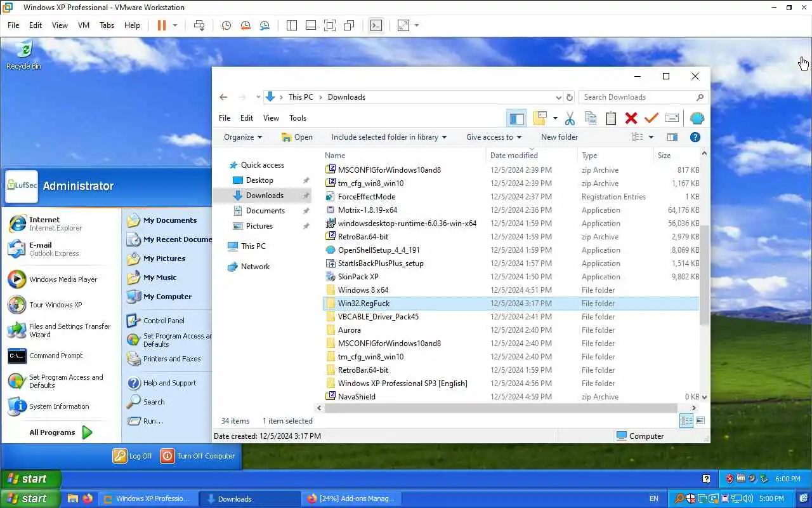Viewport: 812px width, 508px height.
Task: Click VMware Full screen mode icon
Action: pos(330,25)
